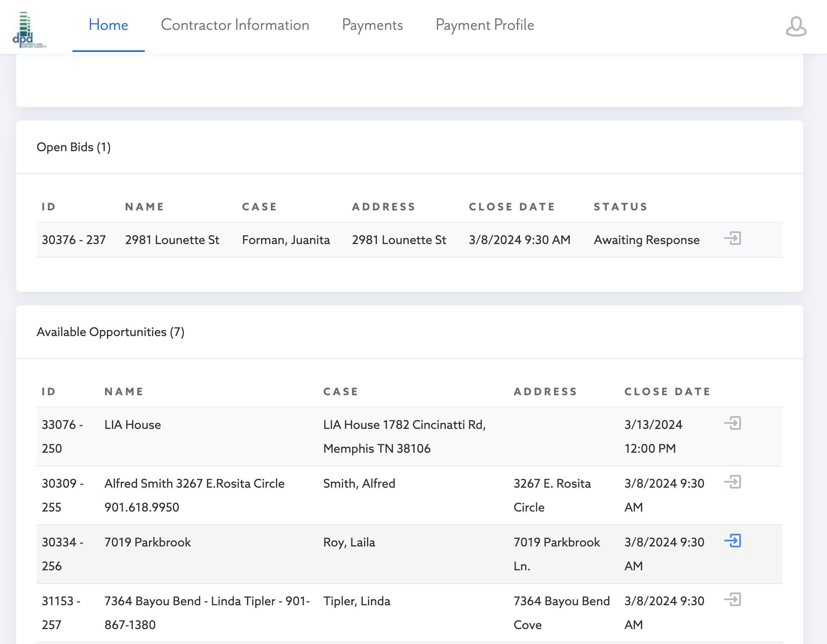Select the Payment Profile tab
Screen dimensions: 827x644
[x=485, y=26]
